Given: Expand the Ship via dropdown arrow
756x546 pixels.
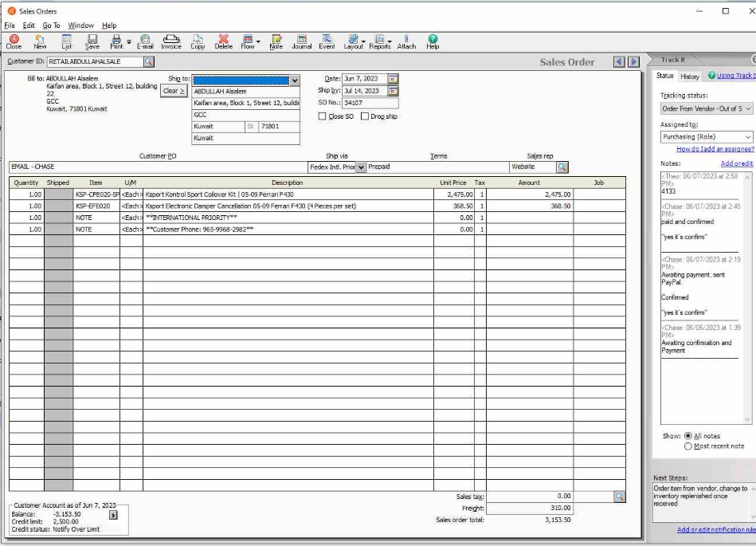Looking at the screenshot, I should tap(361, 167).
